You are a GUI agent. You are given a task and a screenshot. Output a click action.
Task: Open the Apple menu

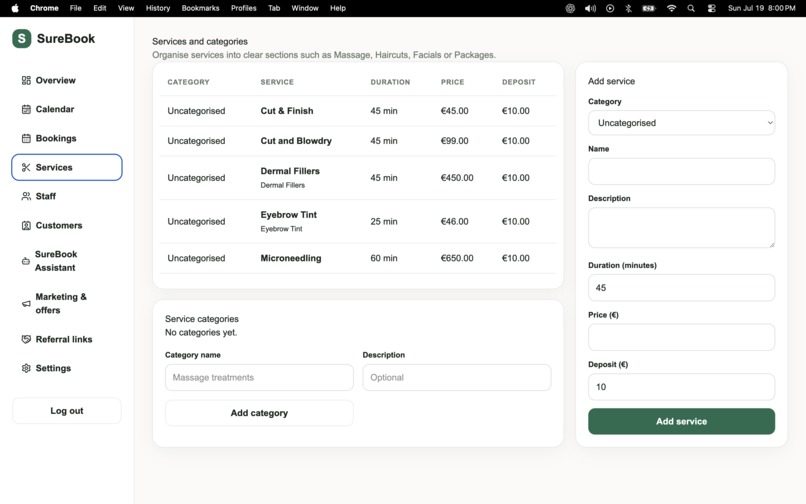pos(15,8)
